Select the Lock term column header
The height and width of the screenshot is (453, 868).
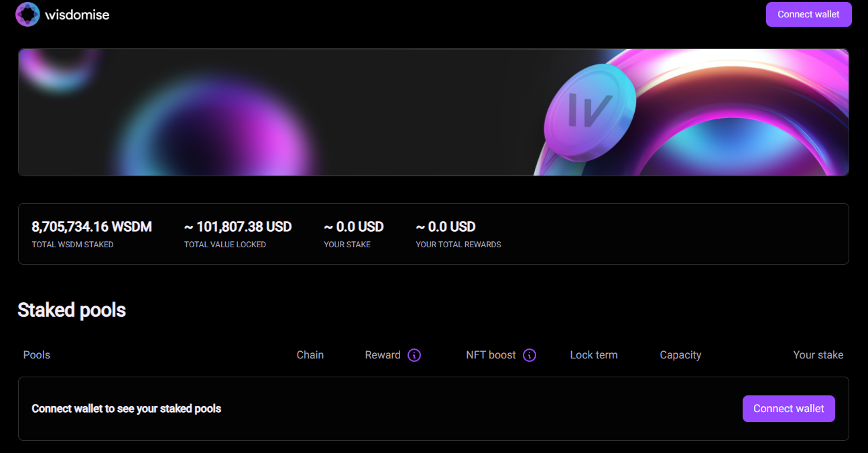click(x=594, y=355)
